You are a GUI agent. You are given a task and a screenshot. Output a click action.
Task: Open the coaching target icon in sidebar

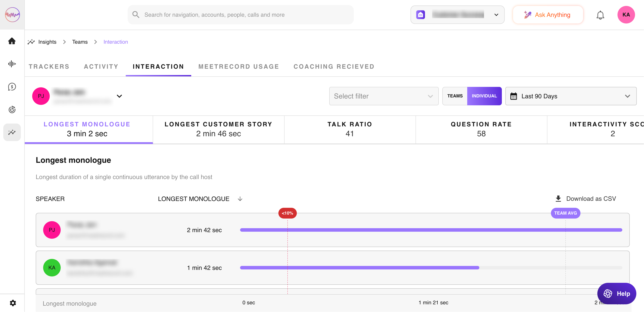12,109
